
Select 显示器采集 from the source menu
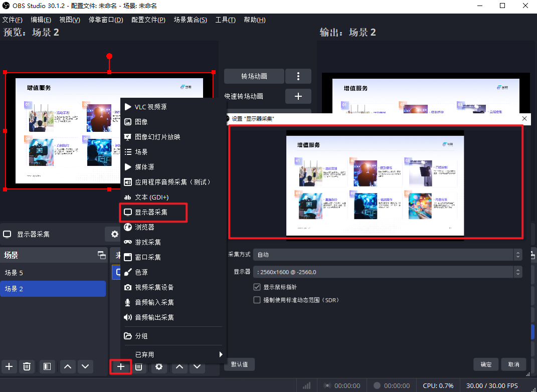pyautogui.click(x=150, y=212)
